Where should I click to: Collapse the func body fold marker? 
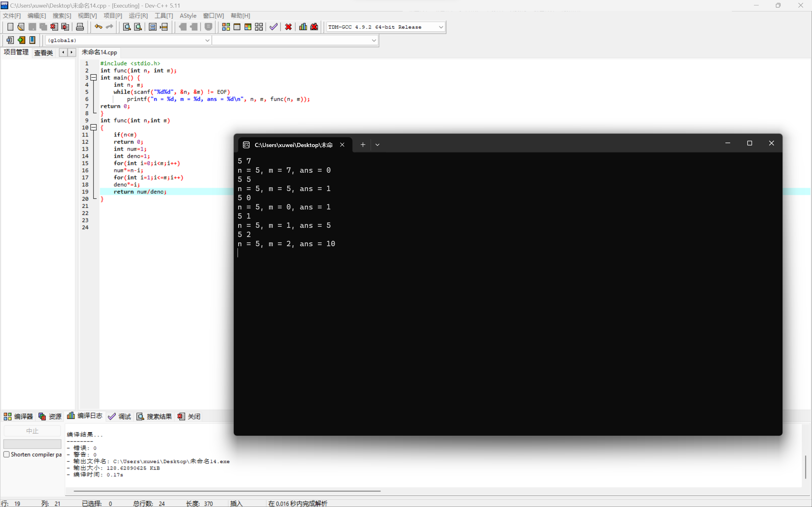[94, 127]
